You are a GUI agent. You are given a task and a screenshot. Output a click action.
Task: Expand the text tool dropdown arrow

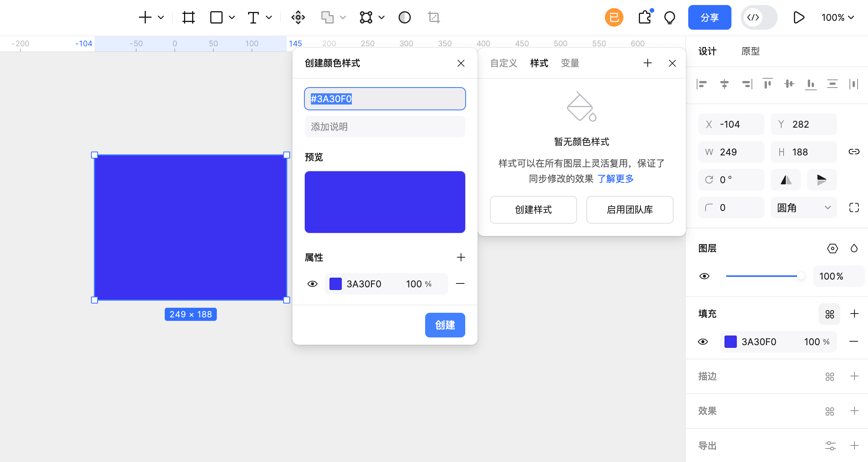269,17
